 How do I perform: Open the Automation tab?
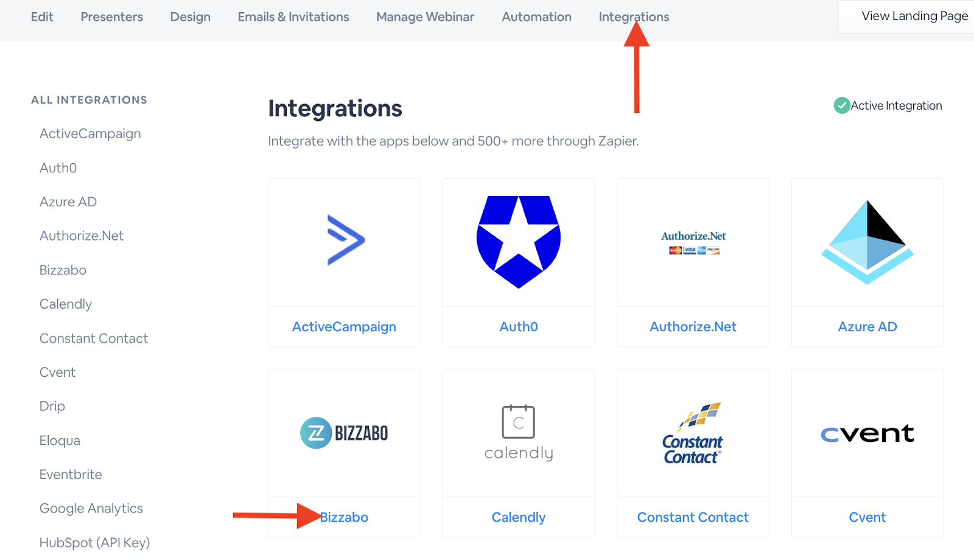coord(537,17)
